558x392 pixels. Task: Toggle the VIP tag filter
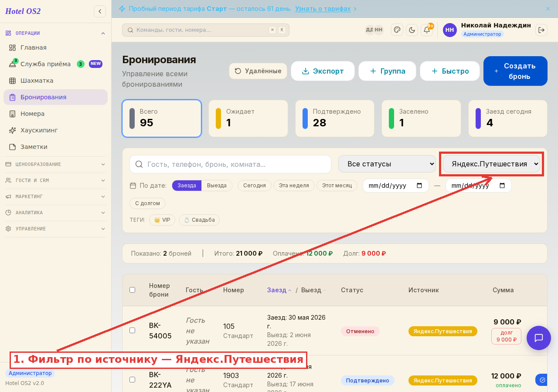point(162,220)
